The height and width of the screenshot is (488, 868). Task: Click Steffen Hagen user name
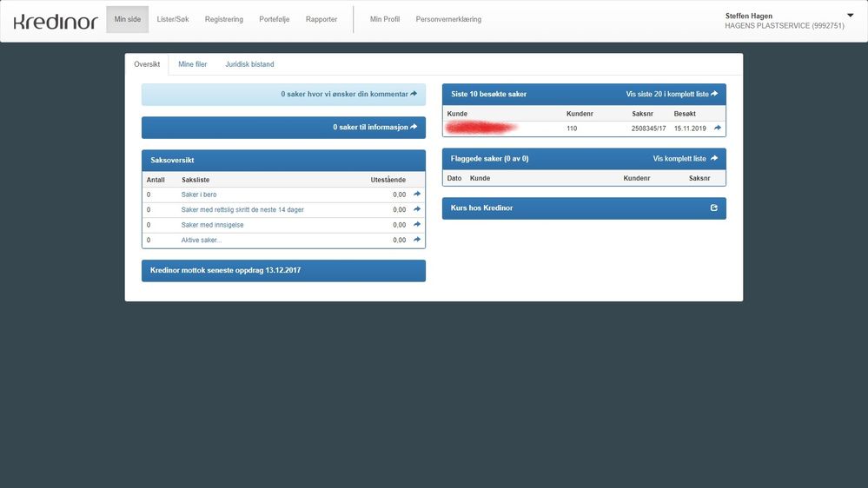coord(748,16)
